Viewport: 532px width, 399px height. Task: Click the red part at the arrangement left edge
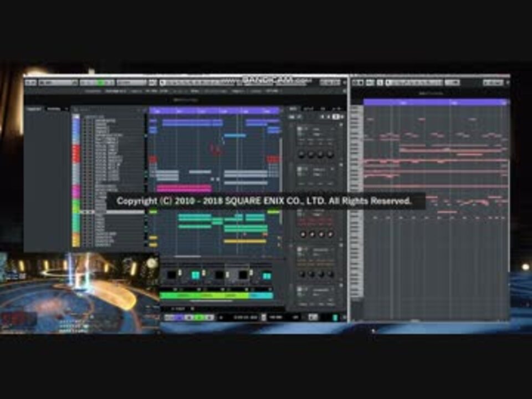click(153, 159)
